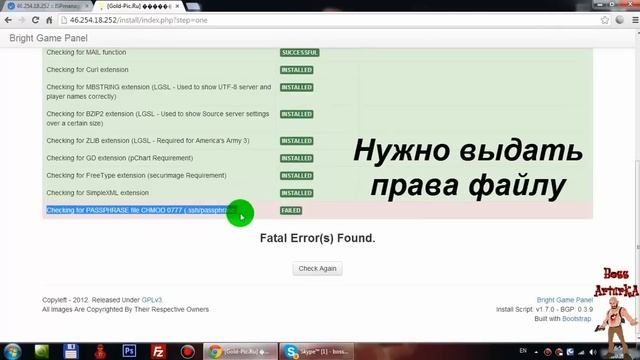Click 'Checking for SimpleXML extension' text
Image resolution: width=640 pixels, height=360 pixels.
(x=98, y=193)
